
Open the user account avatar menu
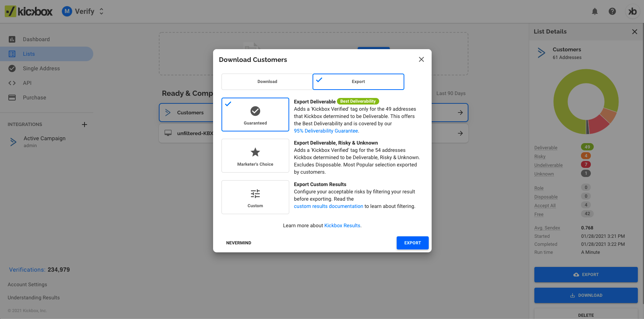click(633, 11)
